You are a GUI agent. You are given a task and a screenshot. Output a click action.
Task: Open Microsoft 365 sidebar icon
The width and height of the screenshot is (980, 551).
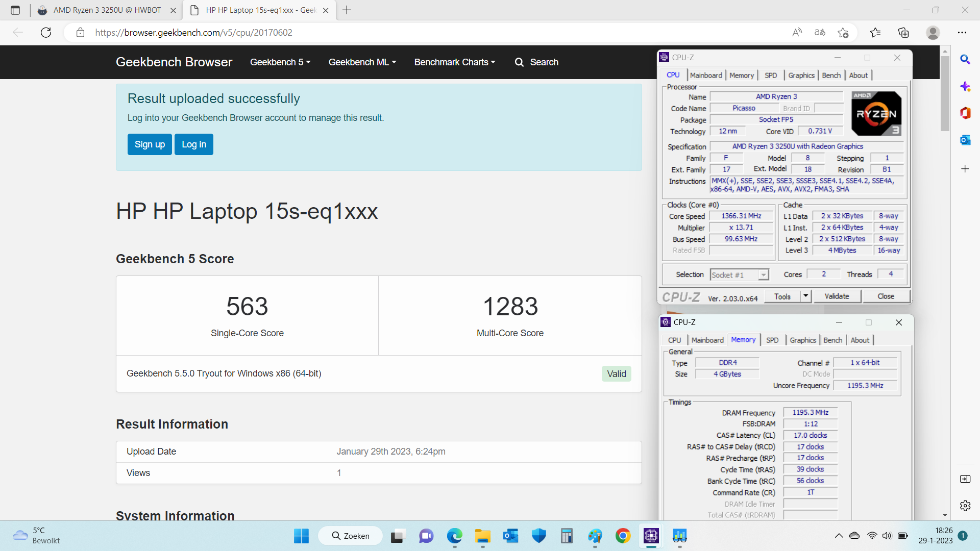point(965,113)
